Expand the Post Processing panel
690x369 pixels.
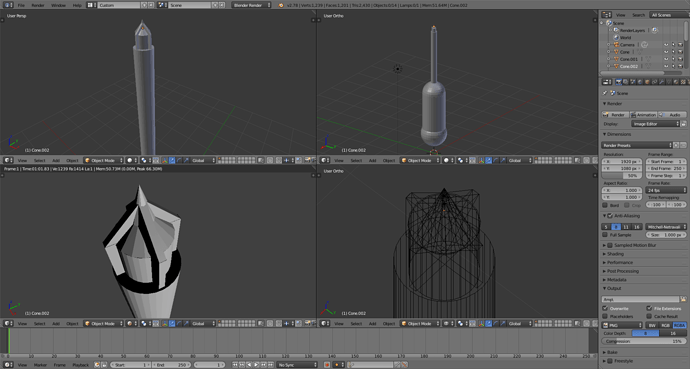point(623,271)
